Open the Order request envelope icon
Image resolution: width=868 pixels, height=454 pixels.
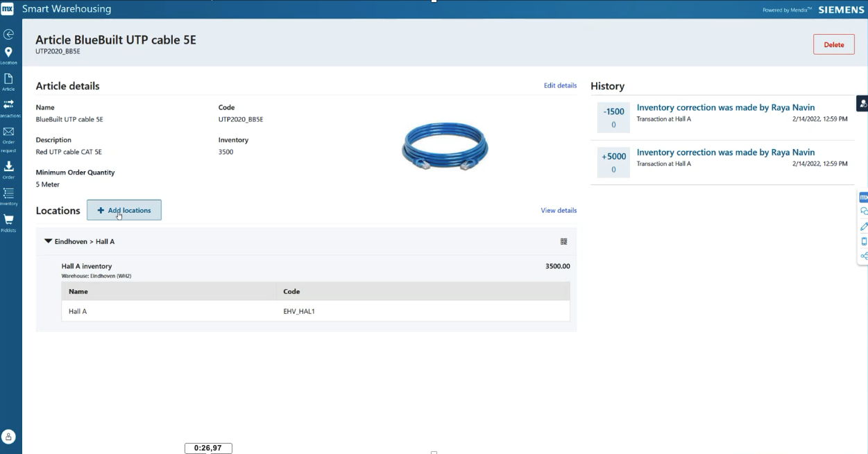click(8, 133)
